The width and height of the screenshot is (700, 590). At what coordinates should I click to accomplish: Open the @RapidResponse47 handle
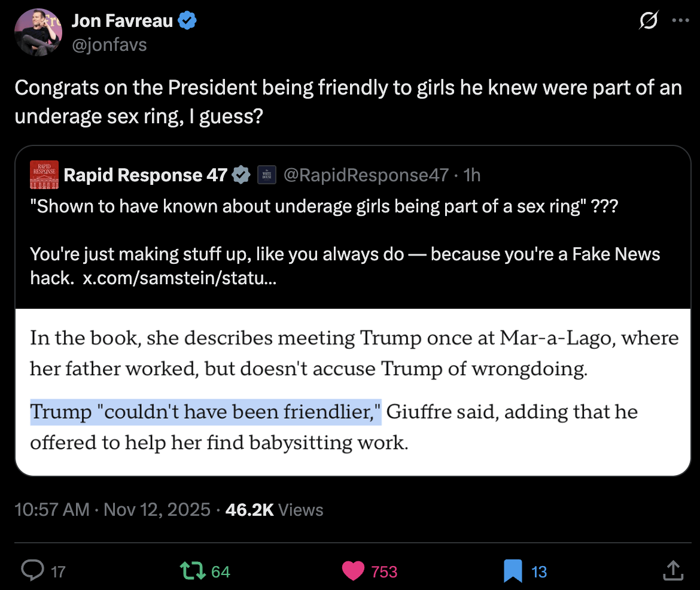click(366, 175)
